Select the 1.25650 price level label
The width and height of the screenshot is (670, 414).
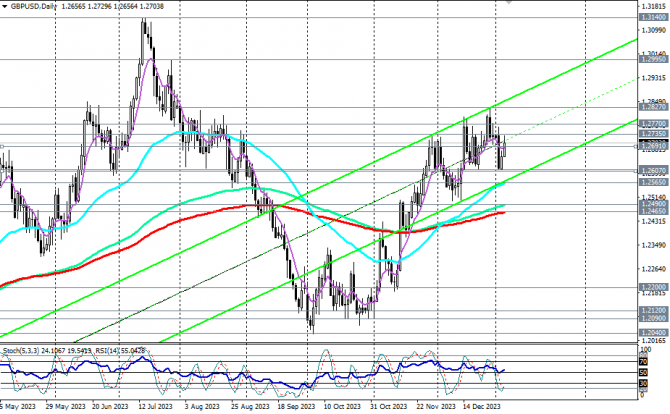click(653, 182)
